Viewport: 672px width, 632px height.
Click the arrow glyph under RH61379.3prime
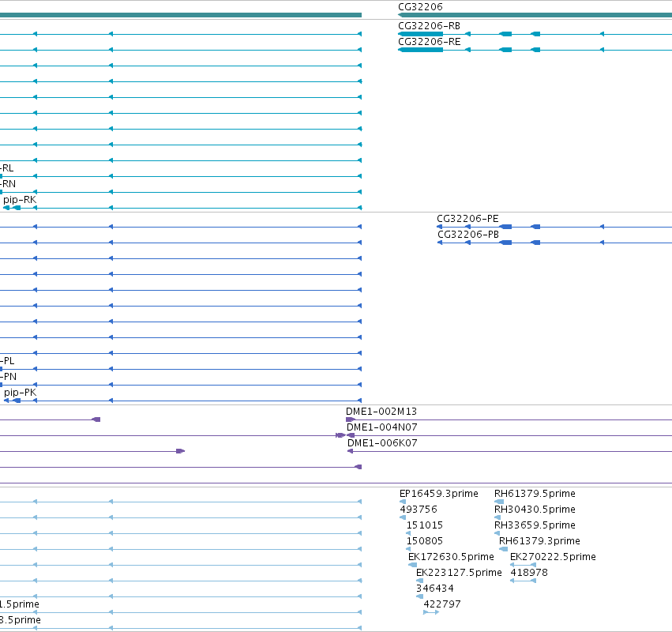pos(503,549)
